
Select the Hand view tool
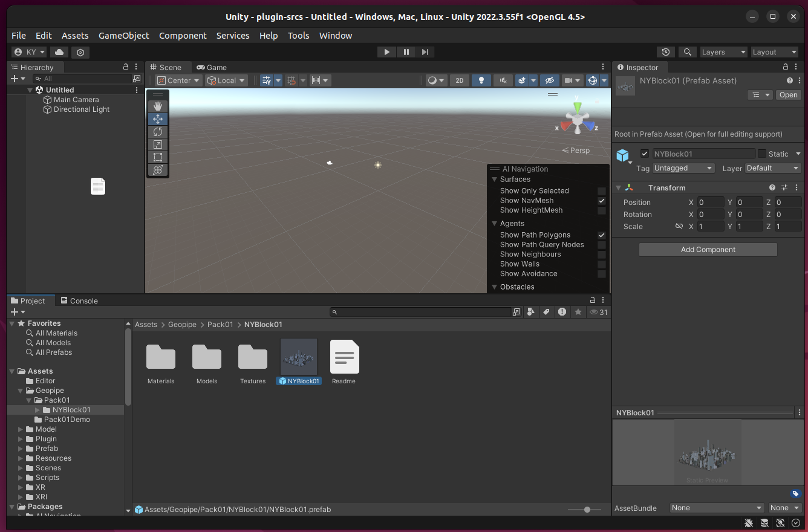158,106
